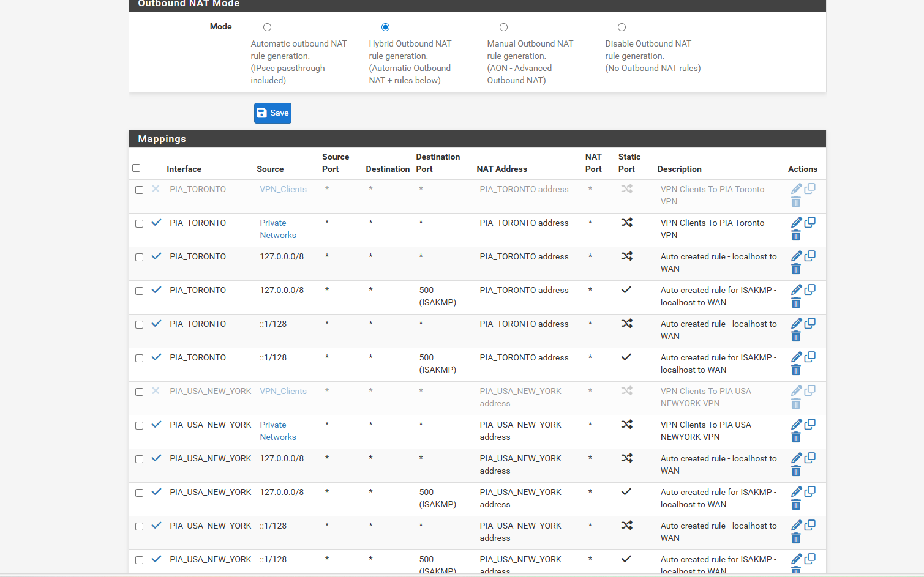Viewport: 924px width, 577px height.
Task: Click 'PIA_TORONTO address' in the Private_Networks row
Action: click(524, 223)
